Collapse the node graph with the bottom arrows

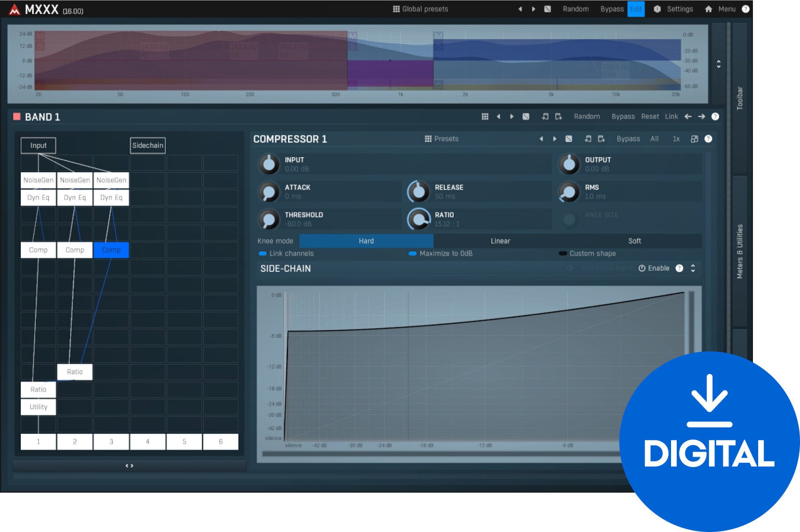[x=129, y=465]
